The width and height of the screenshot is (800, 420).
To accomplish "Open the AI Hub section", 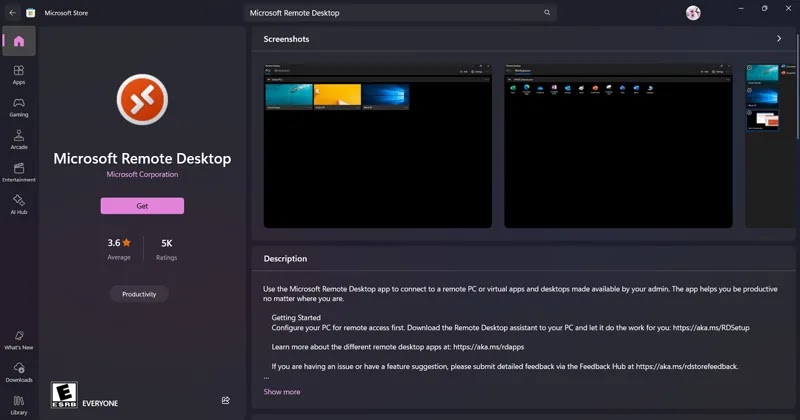I will 19,204.
